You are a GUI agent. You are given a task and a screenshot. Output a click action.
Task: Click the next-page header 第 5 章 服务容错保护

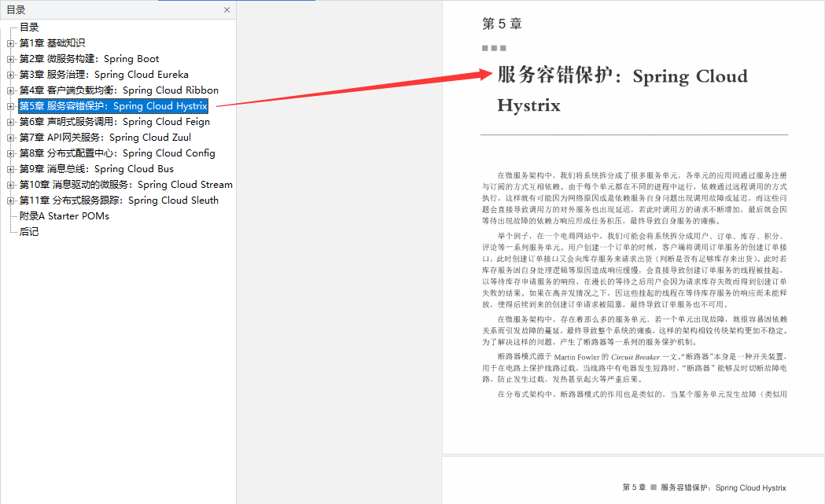coord(704,487)
